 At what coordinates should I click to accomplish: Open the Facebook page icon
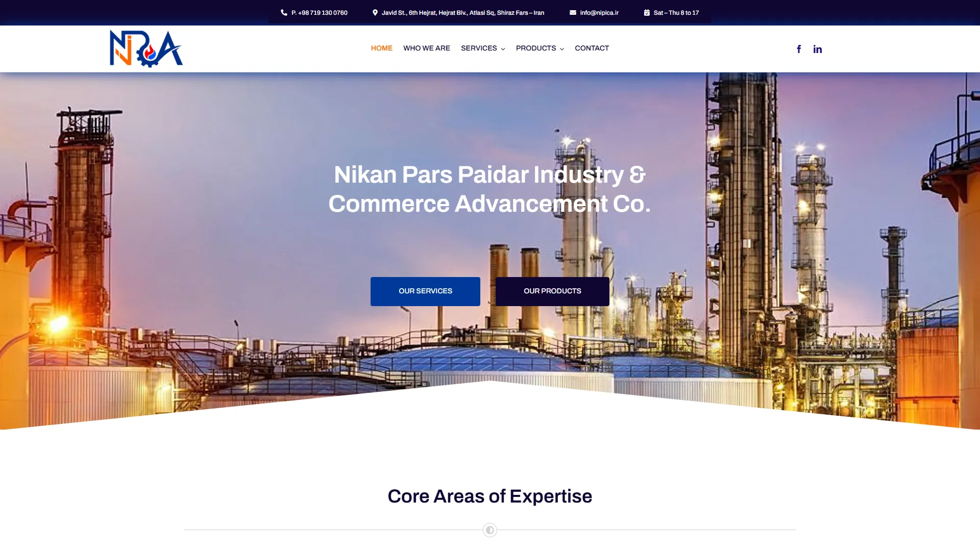(799, 49)
